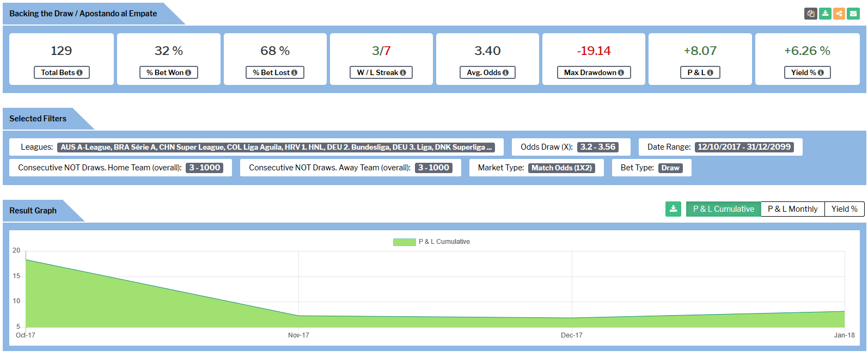Show the P & L Cumulative graph

click(x=723, y=209)
